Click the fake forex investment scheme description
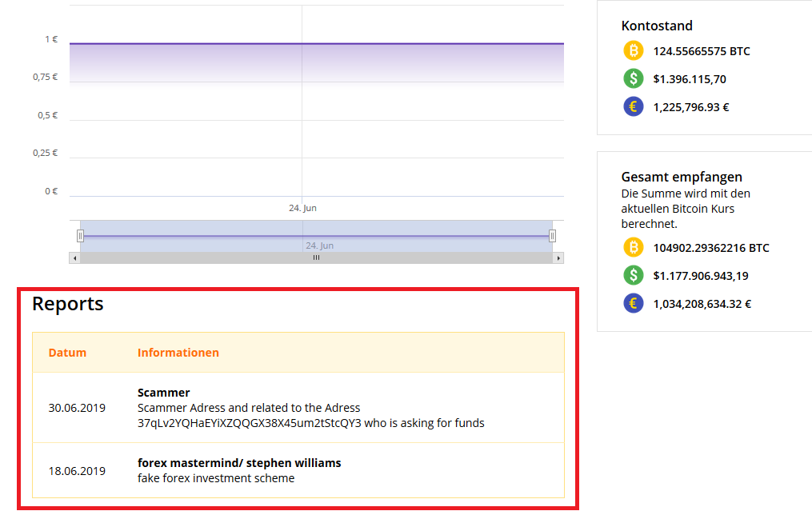The width and height of the screenshot is (812, 515). [x=216, y=478]
